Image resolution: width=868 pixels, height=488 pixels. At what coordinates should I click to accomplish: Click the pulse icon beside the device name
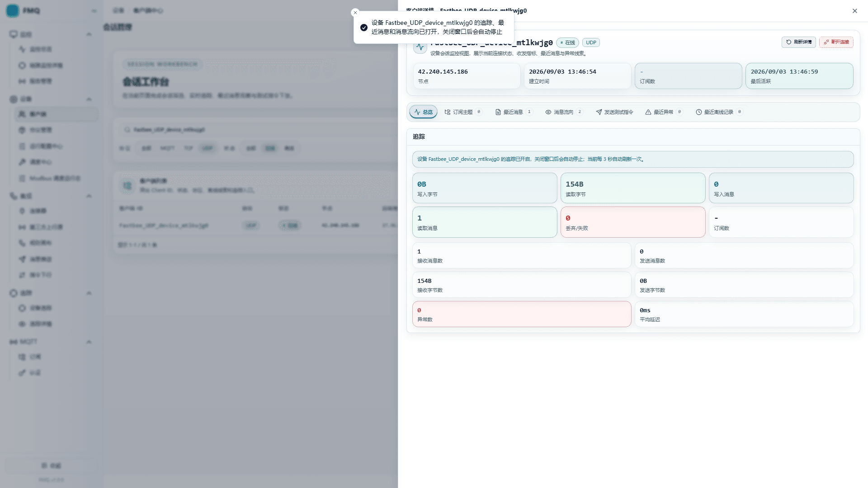coord(420,47)
